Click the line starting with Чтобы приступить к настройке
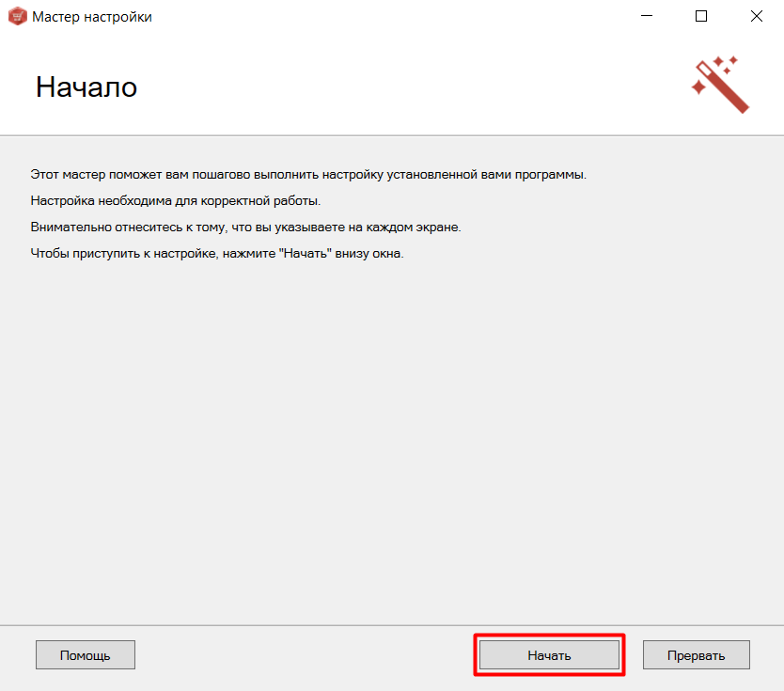The height and width of the screenshot is (691, 784). tap(217, 254)
